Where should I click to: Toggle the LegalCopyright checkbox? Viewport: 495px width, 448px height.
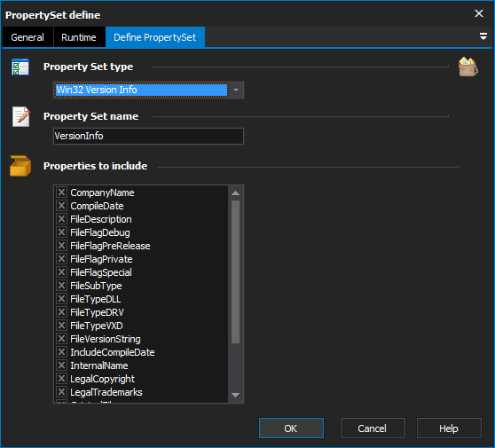click(61, 379)
